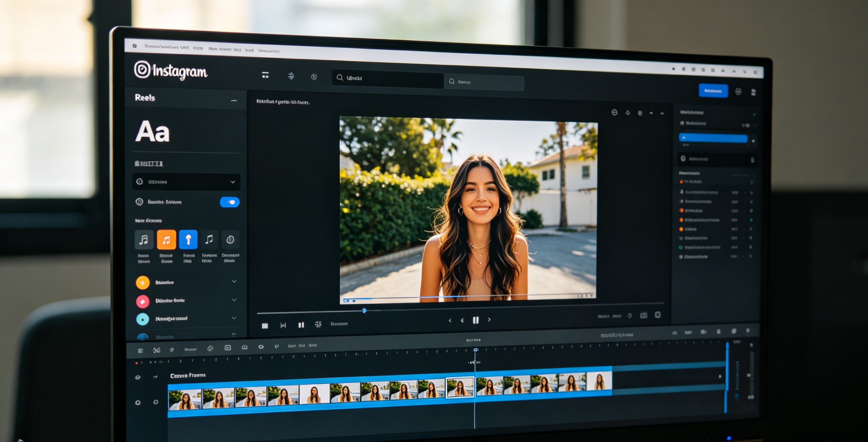Select the split clip tool in timeline toolbar
The image size is (868, 442).
(156, 350)
